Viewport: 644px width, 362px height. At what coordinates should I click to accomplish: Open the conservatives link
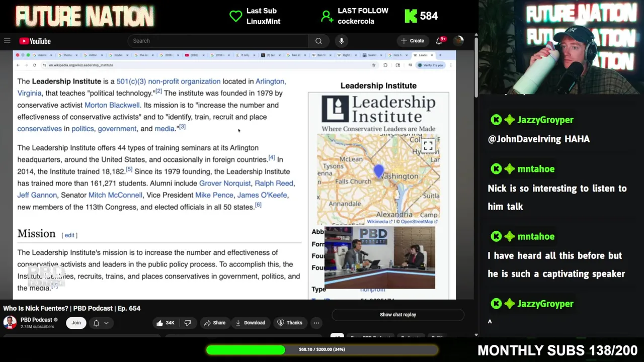[39, 129]
